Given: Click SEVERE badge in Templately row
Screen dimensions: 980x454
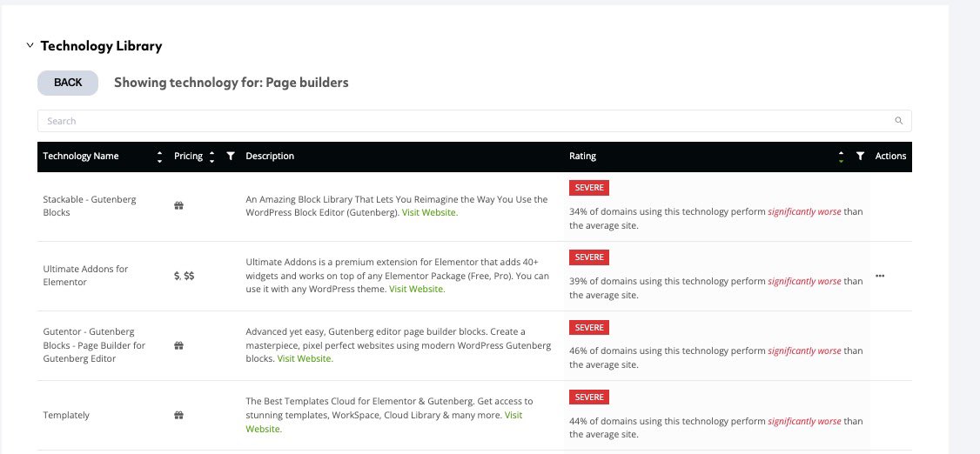Looking at the screenshot, I should tap(588, 397).
